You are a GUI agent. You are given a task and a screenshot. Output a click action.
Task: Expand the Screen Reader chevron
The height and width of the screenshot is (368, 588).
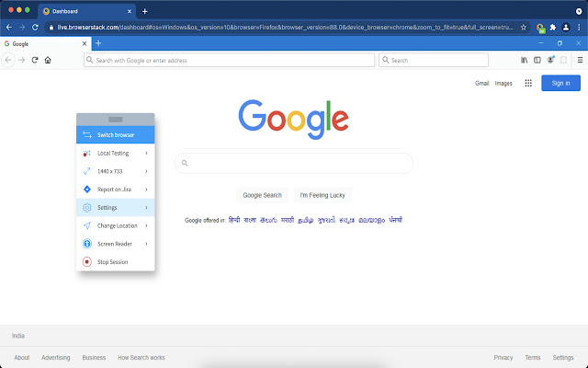(146, 244)
